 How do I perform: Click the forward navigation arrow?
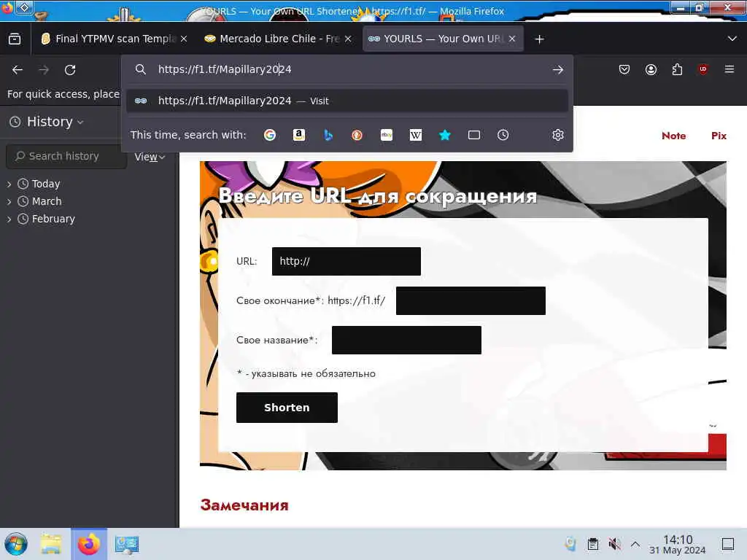[44, 69]
